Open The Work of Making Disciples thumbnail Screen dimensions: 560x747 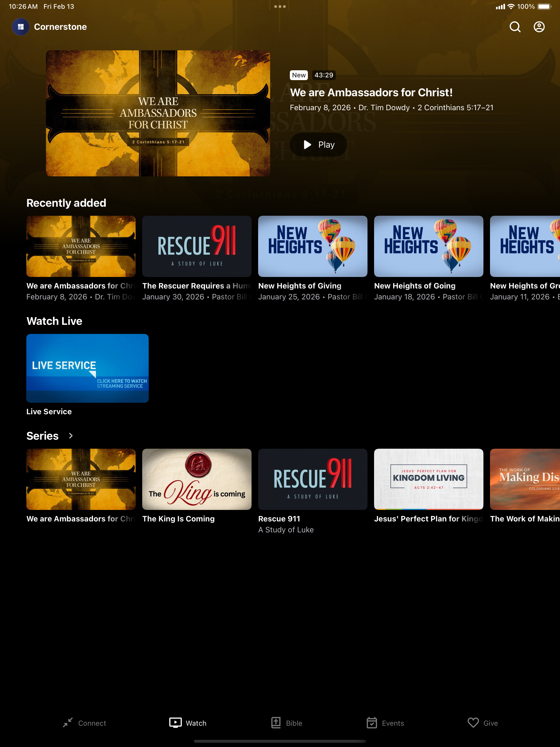525,479
